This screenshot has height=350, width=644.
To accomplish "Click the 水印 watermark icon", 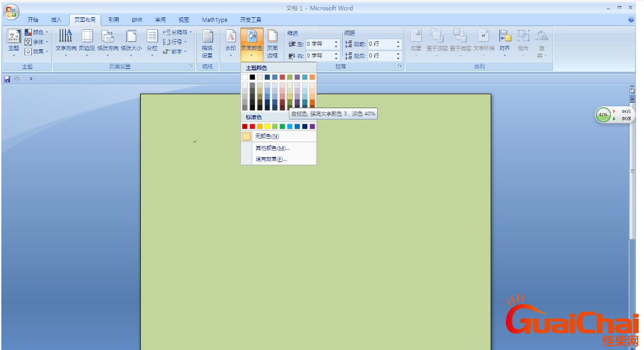I will point(230,40).
